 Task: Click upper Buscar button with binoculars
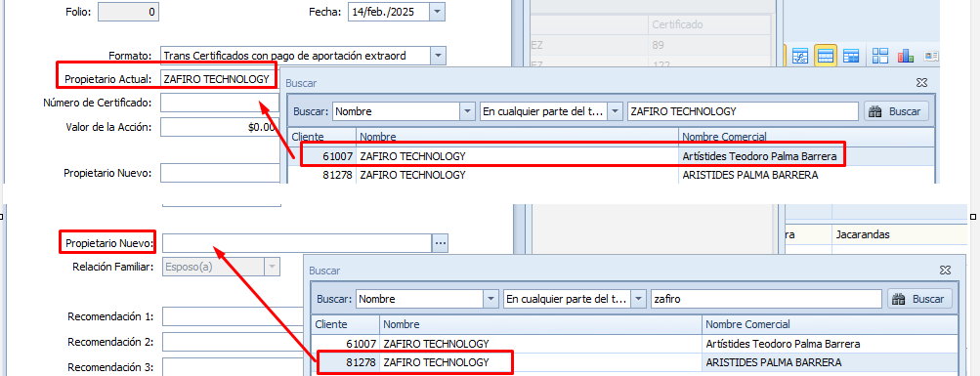coord(897,111)
